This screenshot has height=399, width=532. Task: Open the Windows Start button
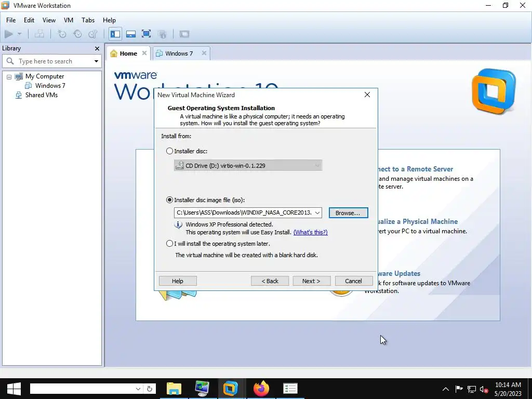click(14, 389)
